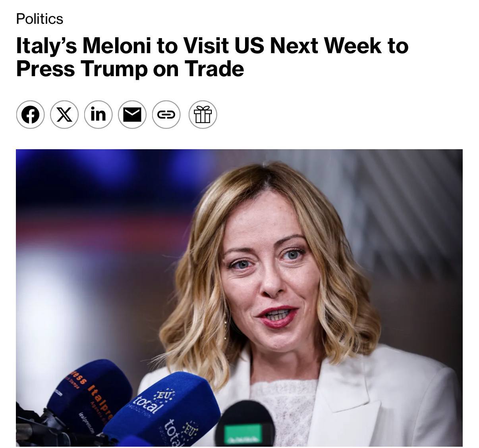Share the article on Facebook
The width and height of the screenshot is (479, 448).
click(x=30, y=115)
